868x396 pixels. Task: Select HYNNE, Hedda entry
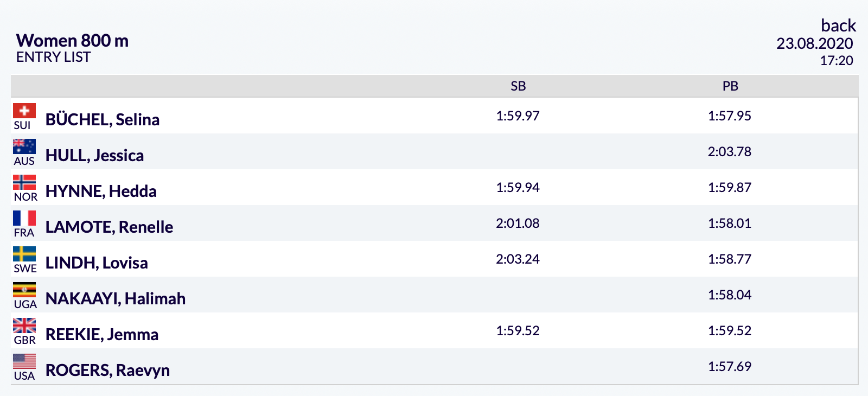(x=101, y=191)
